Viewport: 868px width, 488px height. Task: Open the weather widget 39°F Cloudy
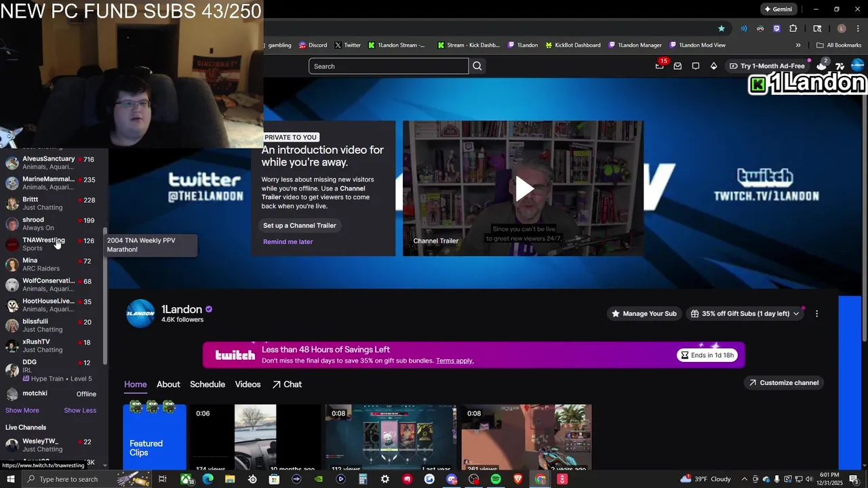coord(706,479)
